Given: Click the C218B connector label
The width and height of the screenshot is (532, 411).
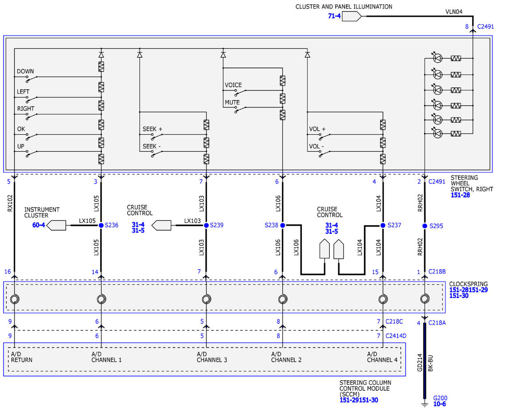Looking at the screenshot, I should [437, 272].
